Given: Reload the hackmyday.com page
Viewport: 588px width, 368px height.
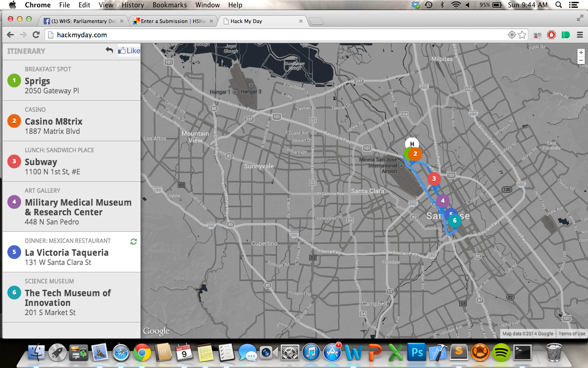Looking at the screenshot, I should point(36,35).
